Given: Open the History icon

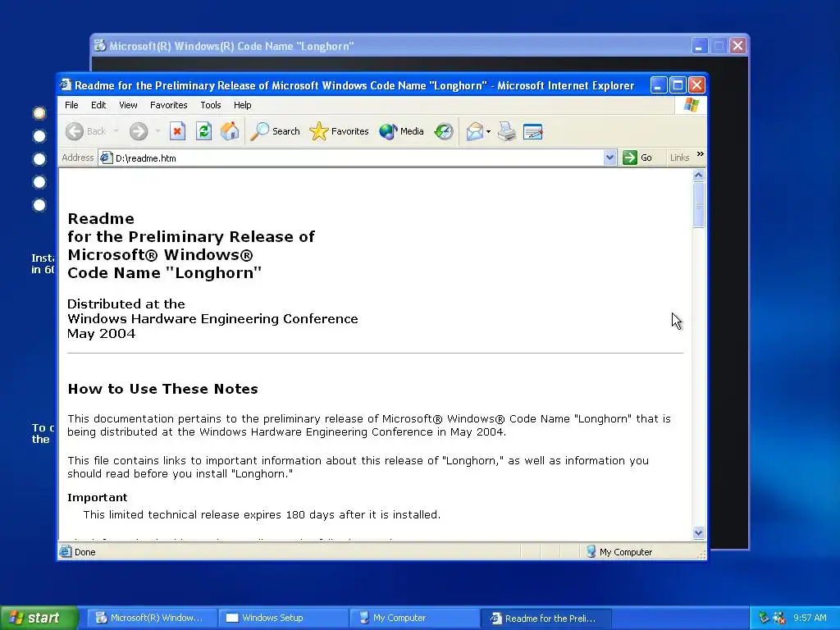Looking at the screenshot, I should click(x=444, y=131).
